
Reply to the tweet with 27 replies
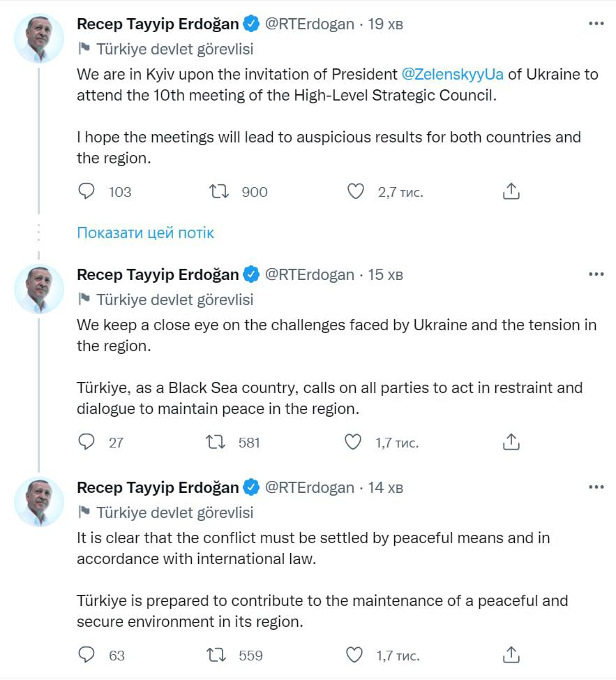coord(86,442)
